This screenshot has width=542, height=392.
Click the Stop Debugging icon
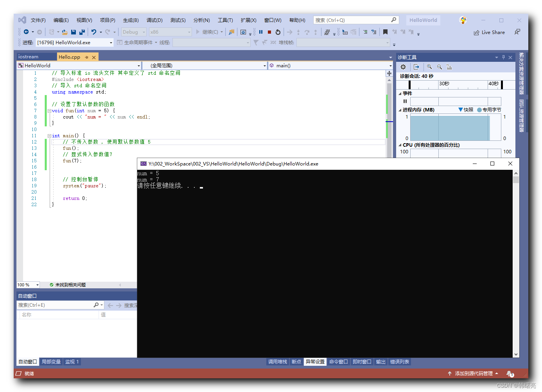click(x=270, y=32)
